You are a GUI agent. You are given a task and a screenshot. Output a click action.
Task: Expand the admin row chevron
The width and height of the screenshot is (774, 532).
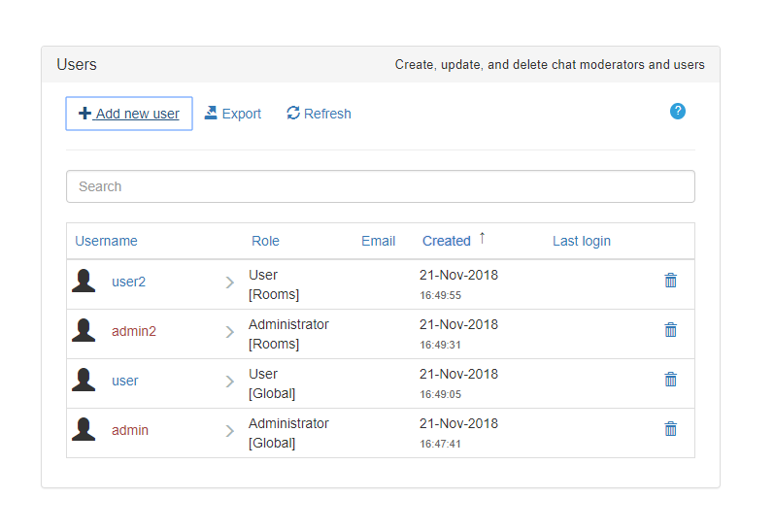230,431
